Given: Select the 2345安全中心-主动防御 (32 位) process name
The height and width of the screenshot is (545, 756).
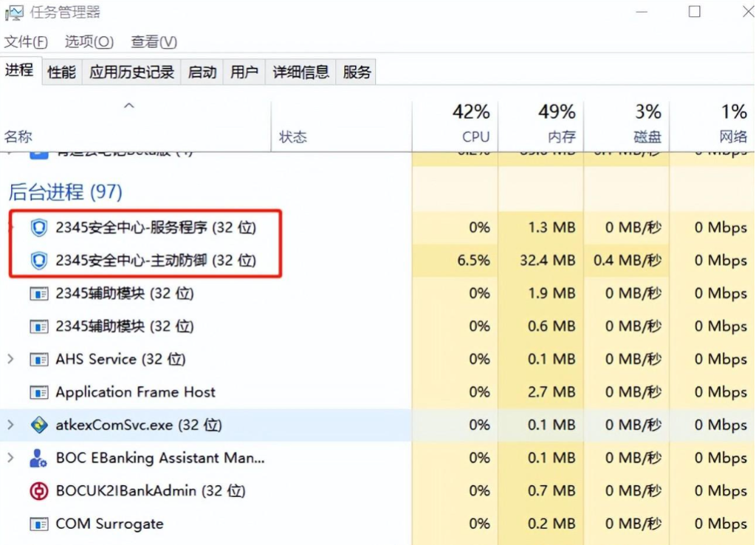Looking at the screenshot, I should [156, 261].
